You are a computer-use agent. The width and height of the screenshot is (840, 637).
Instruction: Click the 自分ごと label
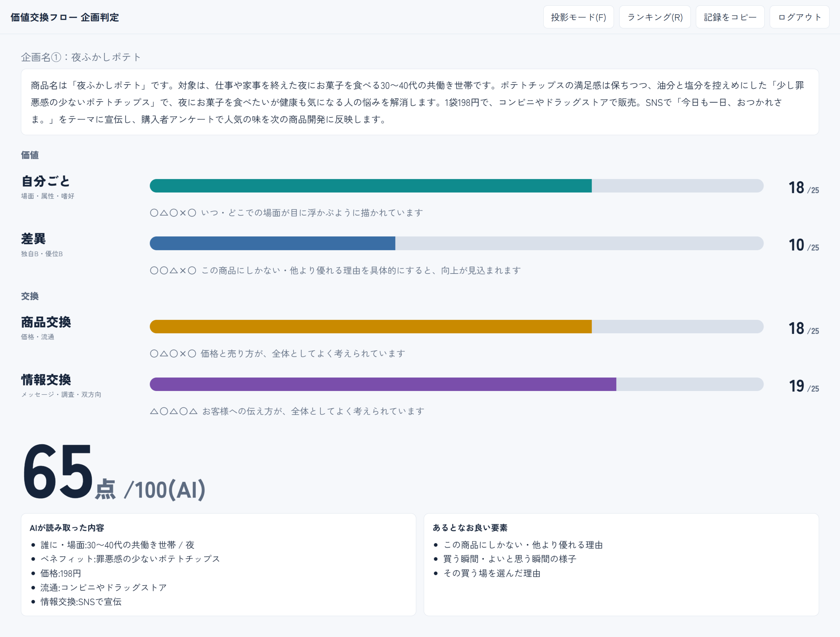click(46, 181)
